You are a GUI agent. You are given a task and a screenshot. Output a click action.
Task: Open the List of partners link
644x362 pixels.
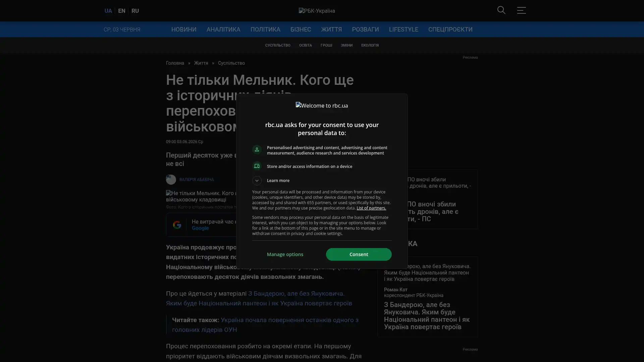click(371, 208)
